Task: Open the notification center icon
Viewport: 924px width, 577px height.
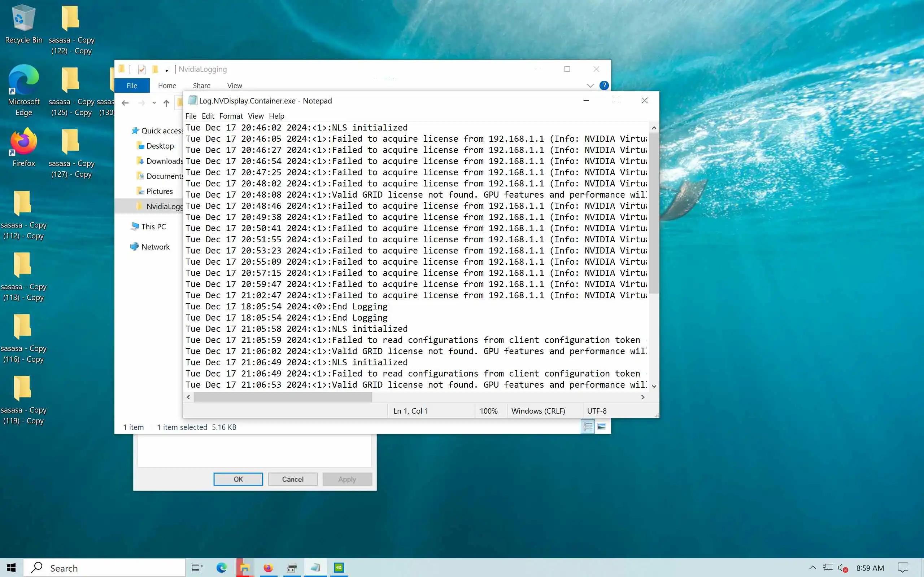Action: pos(903,568)
